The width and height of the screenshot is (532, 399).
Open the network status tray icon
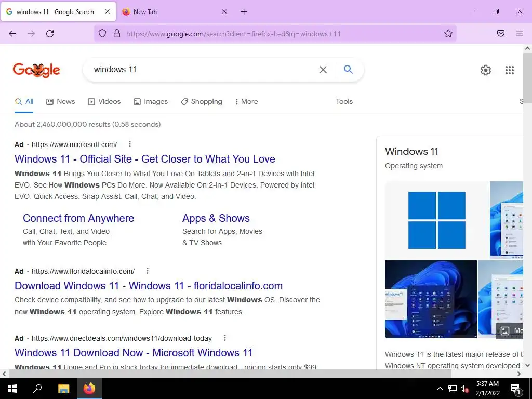453,389
